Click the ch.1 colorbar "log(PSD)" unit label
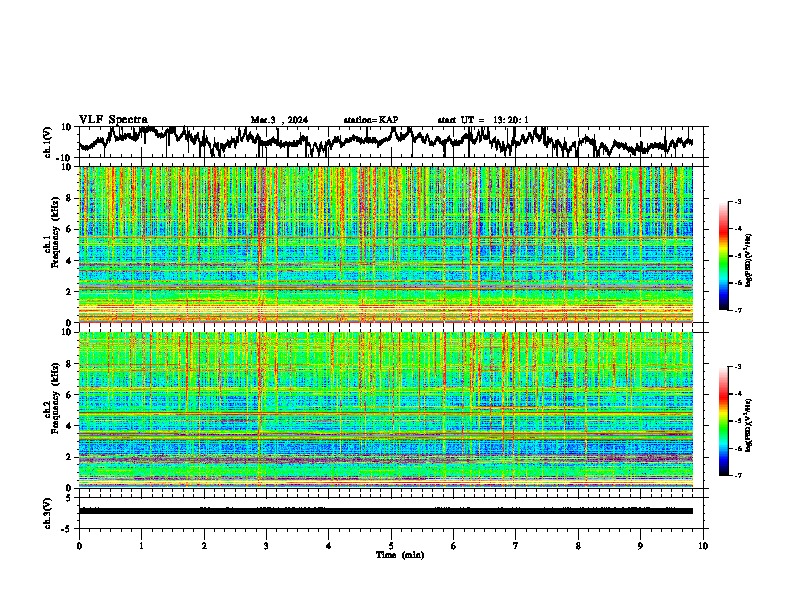The height and width of the screenshot is (612, 792). (749, 261)
